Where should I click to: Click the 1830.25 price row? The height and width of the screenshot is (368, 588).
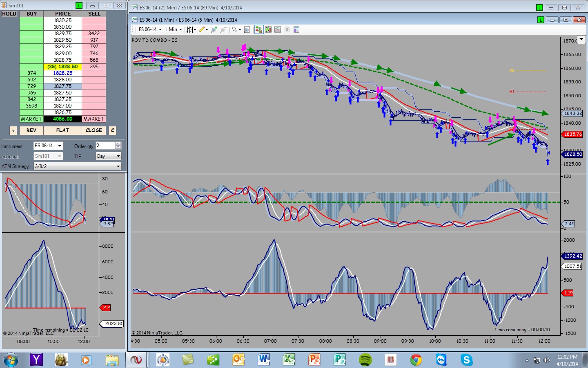[63, 20]
